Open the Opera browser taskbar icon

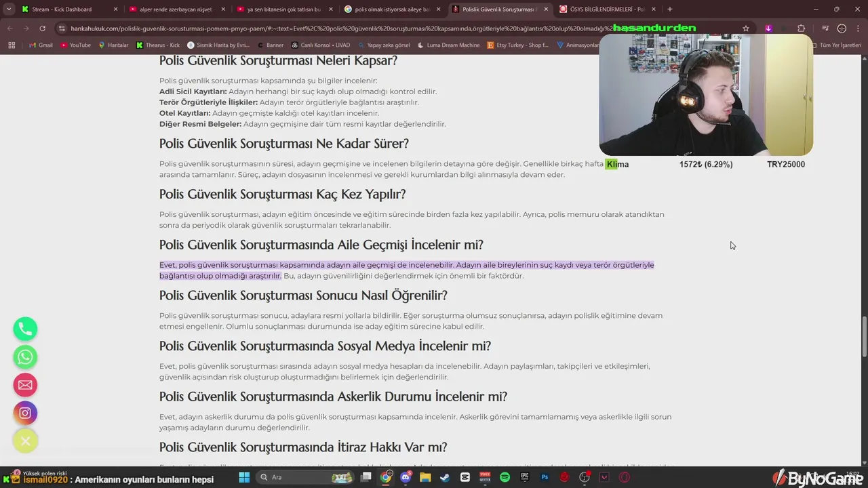(624, 477)
